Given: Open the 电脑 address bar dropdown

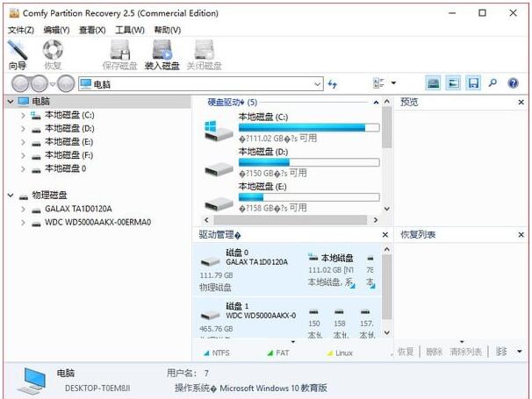Looking at the screenshot, I should tap(318, 83).
